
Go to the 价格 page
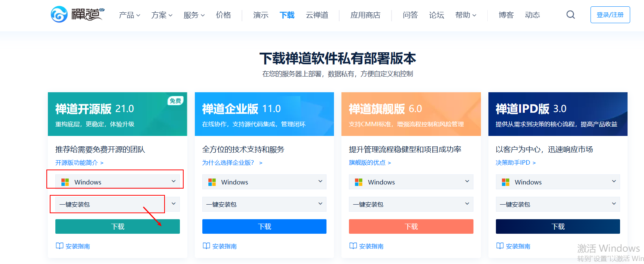tap(223, 15)
